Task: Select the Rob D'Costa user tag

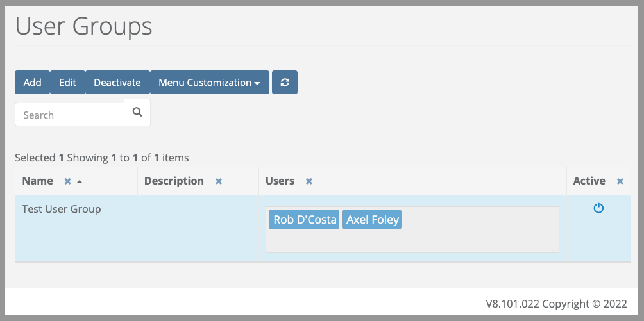Action: [x=304, y=220]
